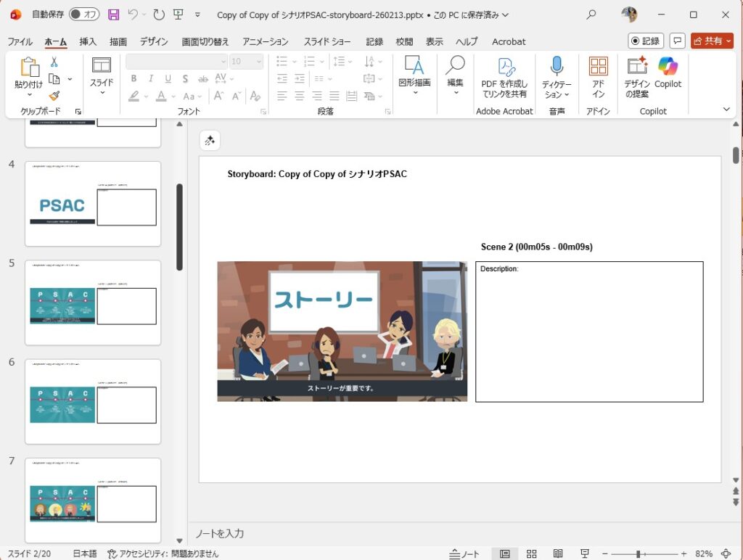
Task: Open the Animations tab
Action: (266, 41)
